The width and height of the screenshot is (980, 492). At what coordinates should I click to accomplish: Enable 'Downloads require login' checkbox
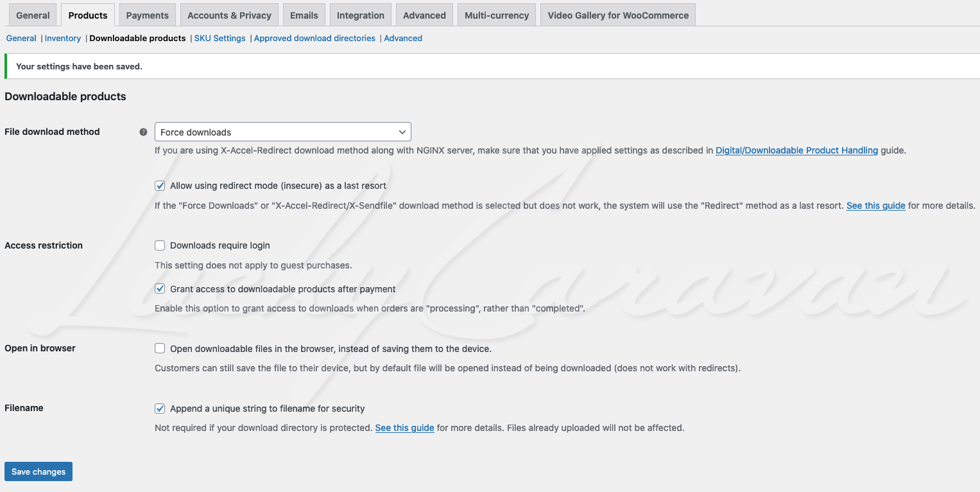coord(160,245)
